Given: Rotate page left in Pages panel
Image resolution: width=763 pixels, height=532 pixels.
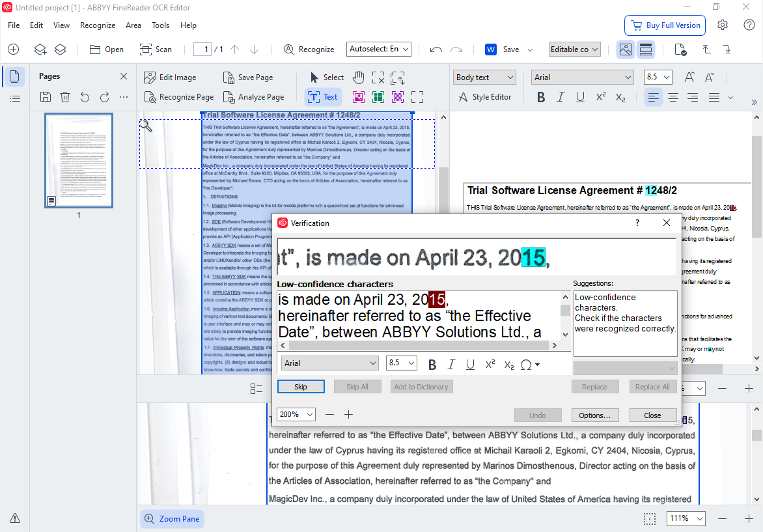Looking at the screenshot, I should pos(85,97).
